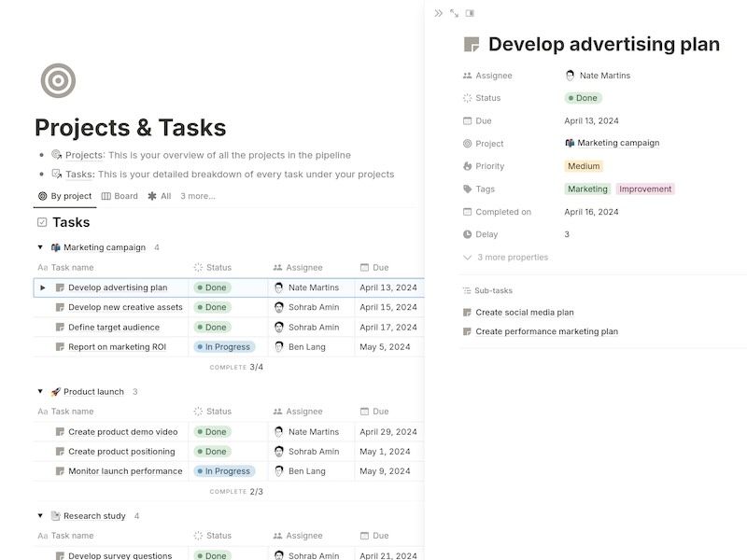Click the target icon above Projects & Tasks
747x560 pixels.
[58, 81]
